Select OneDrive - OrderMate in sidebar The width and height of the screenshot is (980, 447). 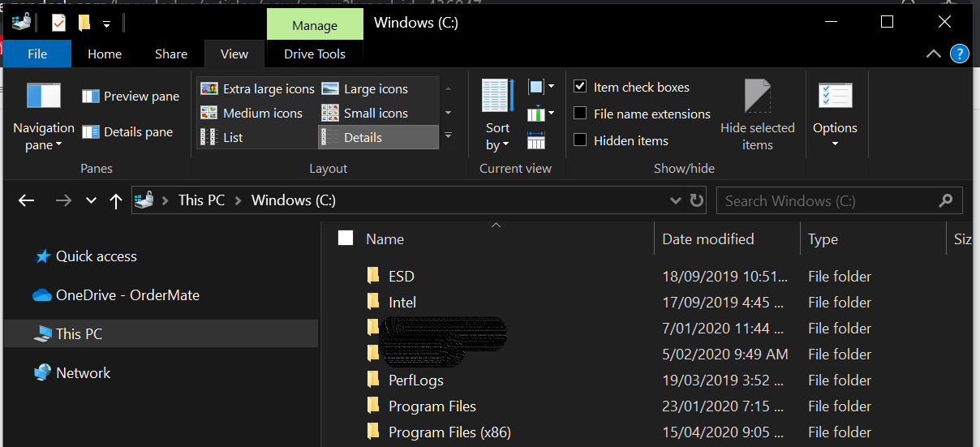(116, 295)
